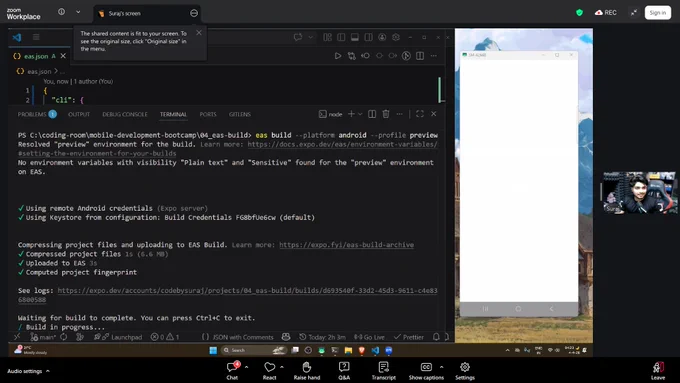Screen dimensions: 680x383
Task: Toggle primary side bar layout icon
Action: coord(341,37)
